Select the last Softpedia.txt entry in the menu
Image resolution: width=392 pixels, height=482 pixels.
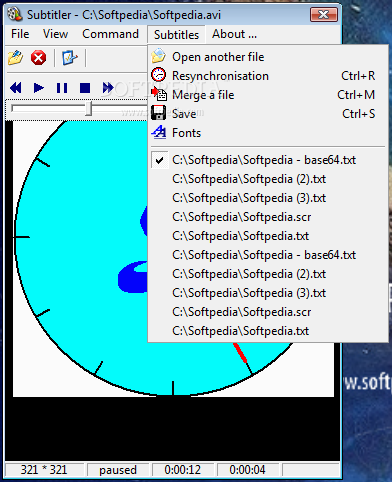pyautogui.click(x=268, y=331)
